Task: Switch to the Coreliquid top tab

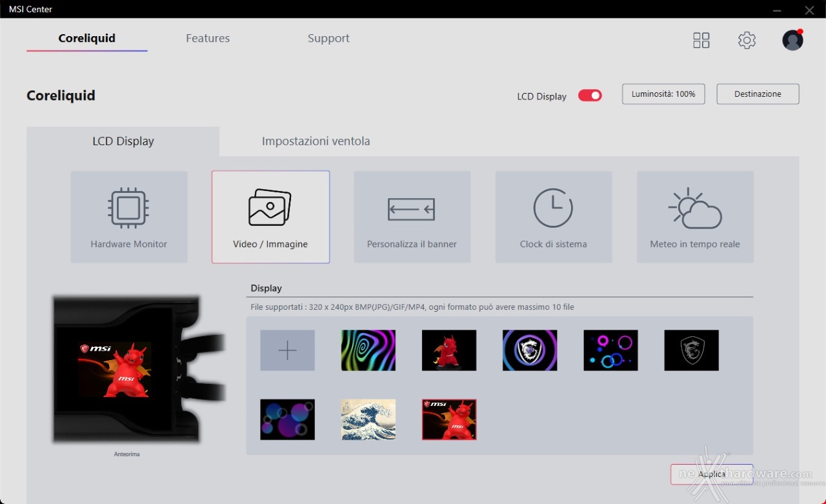Action: click(86, 39)
